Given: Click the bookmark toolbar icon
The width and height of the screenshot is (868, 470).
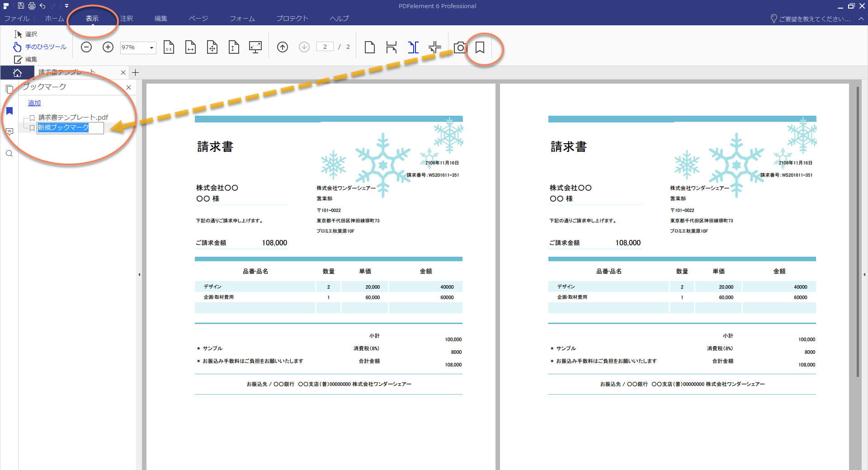Looking at the screenshot, I should point(480,47).
